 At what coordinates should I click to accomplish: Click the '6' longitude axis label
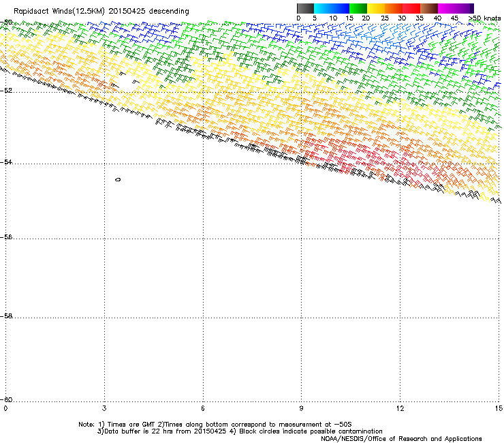(x=203, y=408)
